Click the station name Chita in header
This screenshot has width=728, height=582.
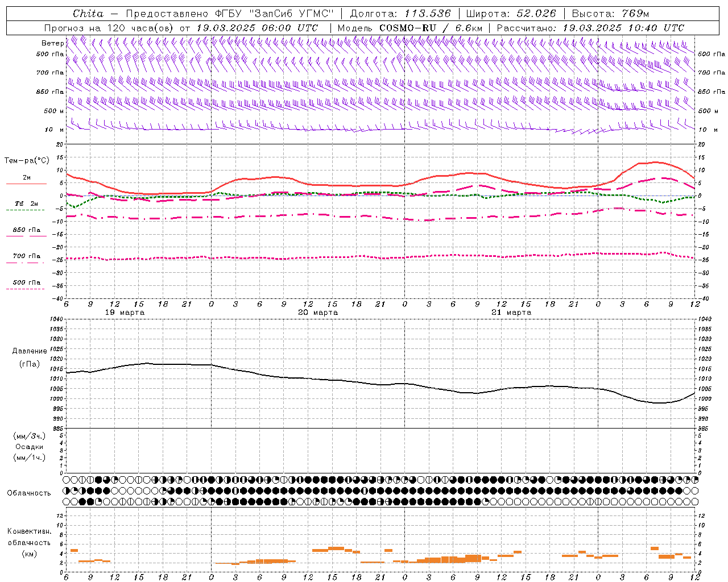click(88, 14)
